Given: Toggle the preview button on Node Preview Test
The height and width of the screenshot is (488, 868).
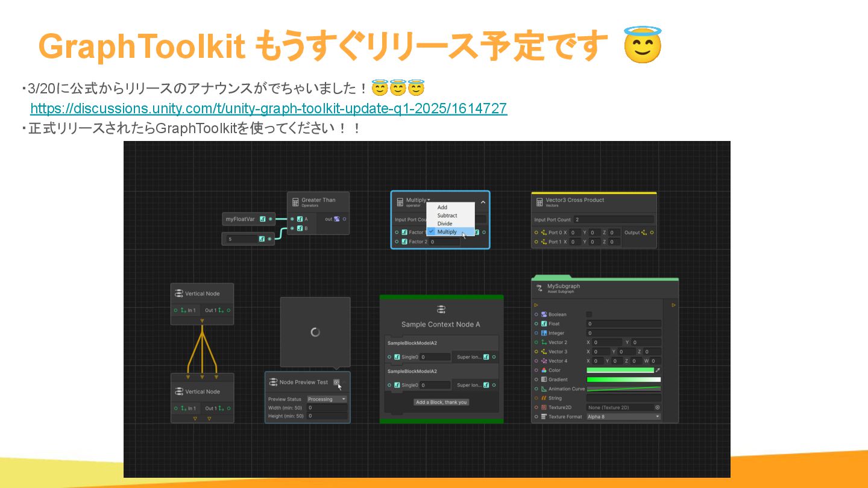Looking at the screenshot, I should coord(336,382).
